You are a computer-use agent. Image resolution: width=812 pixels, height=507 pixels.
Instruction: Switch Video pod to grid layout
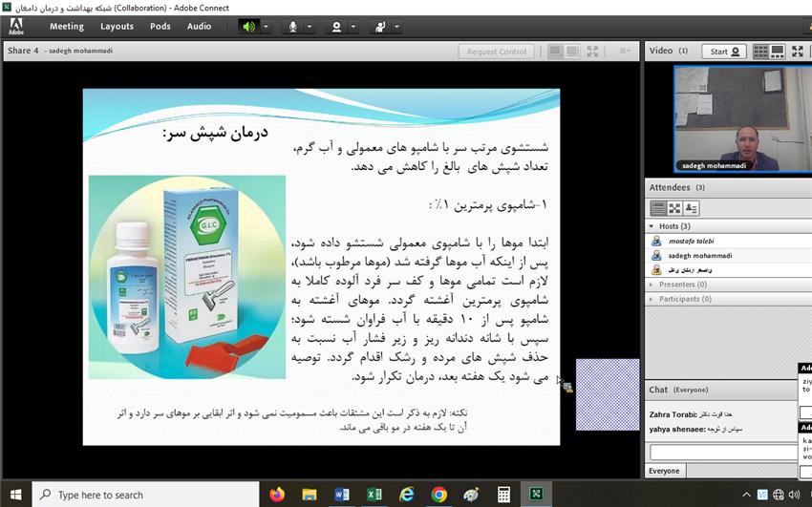pos(760,52)
